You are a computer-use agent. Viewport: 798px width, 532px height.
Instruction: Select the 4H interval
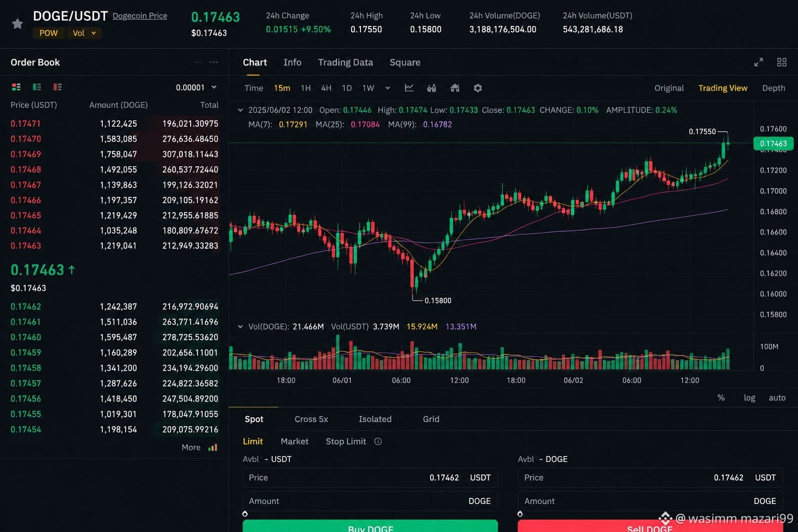326,88
